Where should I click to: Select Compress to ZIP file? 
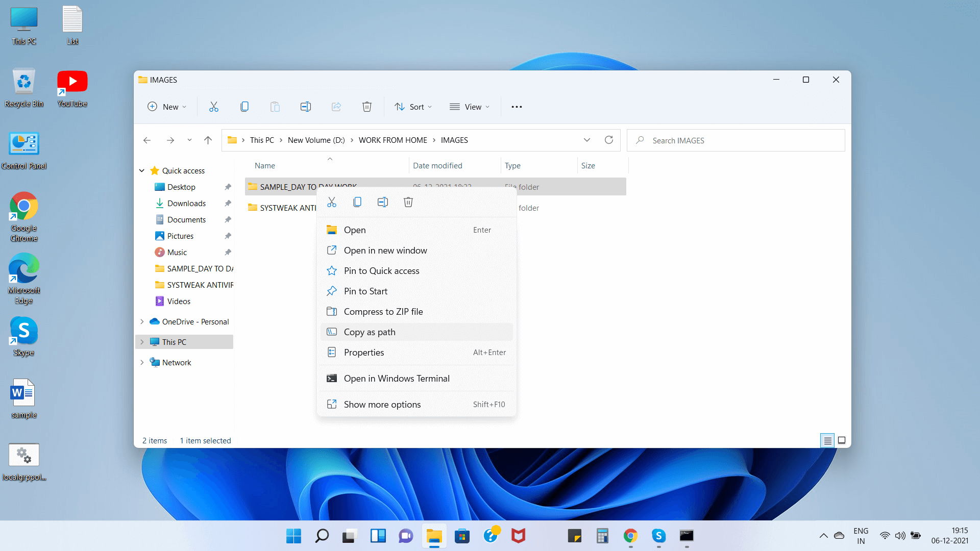click(384, 311)
